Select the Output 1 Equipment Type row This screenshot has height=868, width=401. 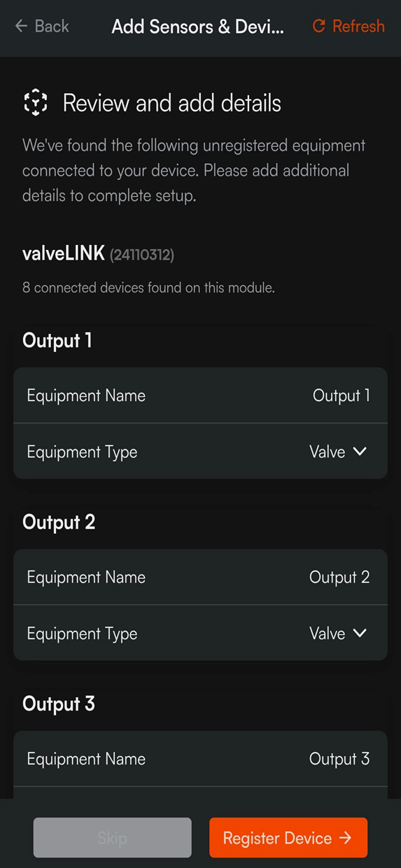200,451
